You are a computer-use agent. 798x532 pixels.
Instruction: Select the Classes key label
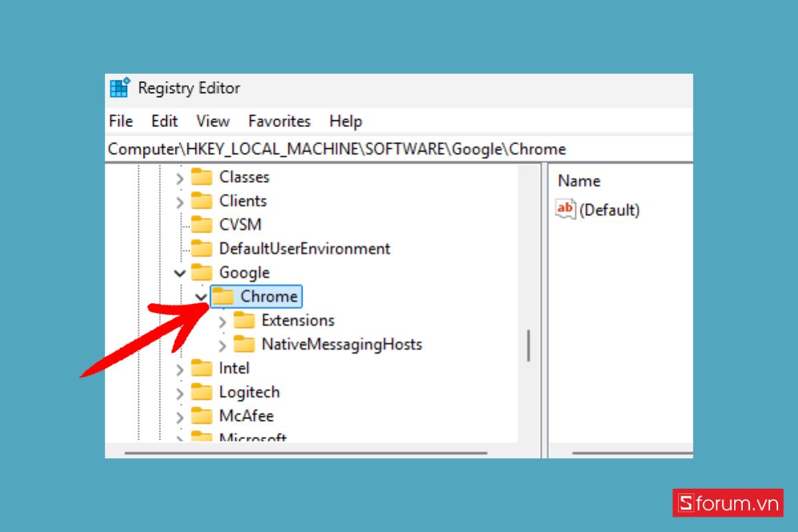244,177
